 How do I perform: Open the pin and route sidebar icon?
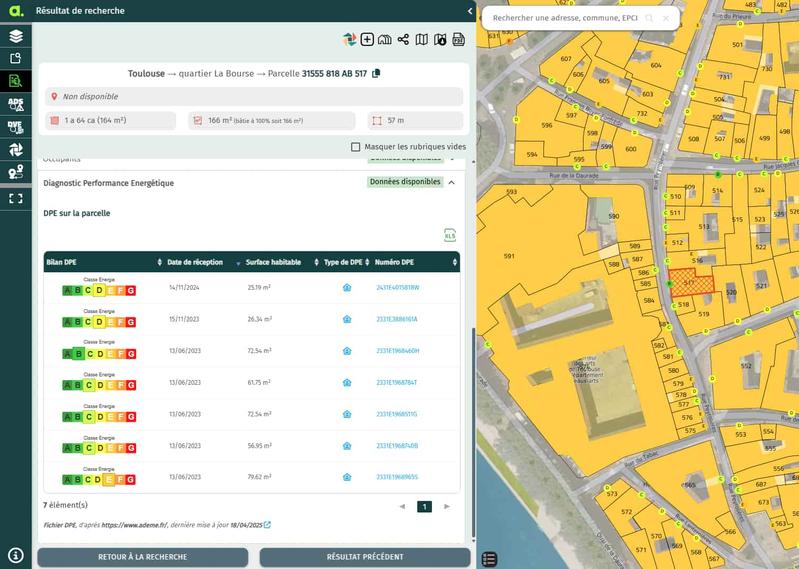click(x=16, y=172)
